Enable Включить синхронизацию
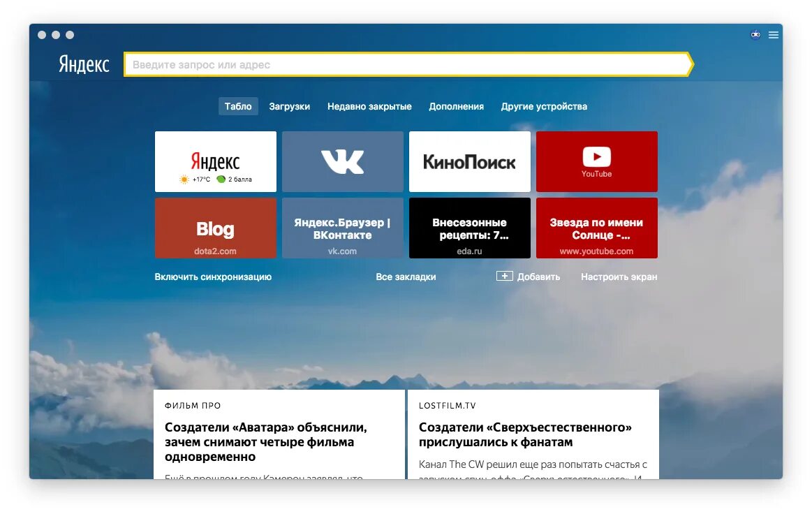The height and width of the screenshot is (514, 812). (x=213, y=277)
